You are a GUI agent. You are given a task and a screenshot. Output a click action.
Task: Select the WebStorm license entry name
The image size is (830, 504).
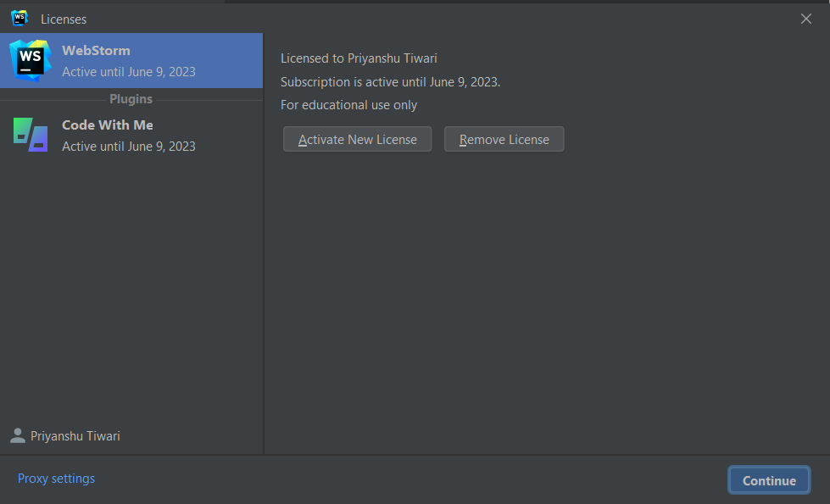click(96, 51)
